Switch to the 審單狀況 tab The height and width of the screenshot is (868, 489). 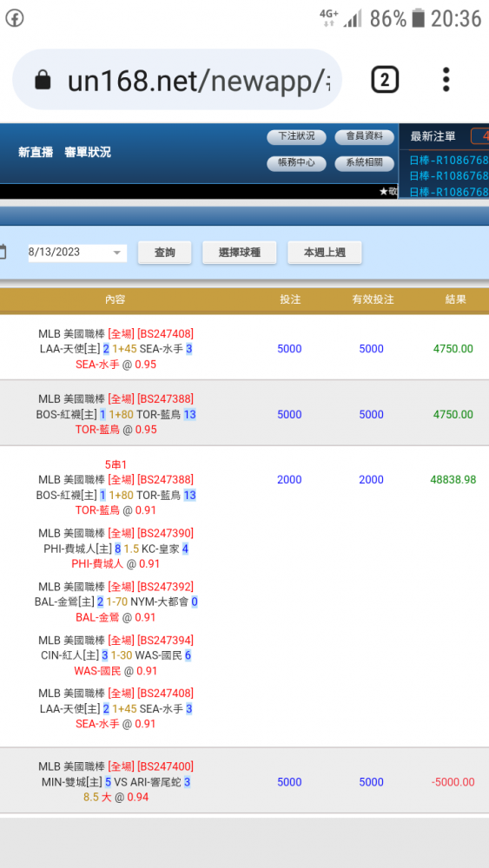point(88,153)
